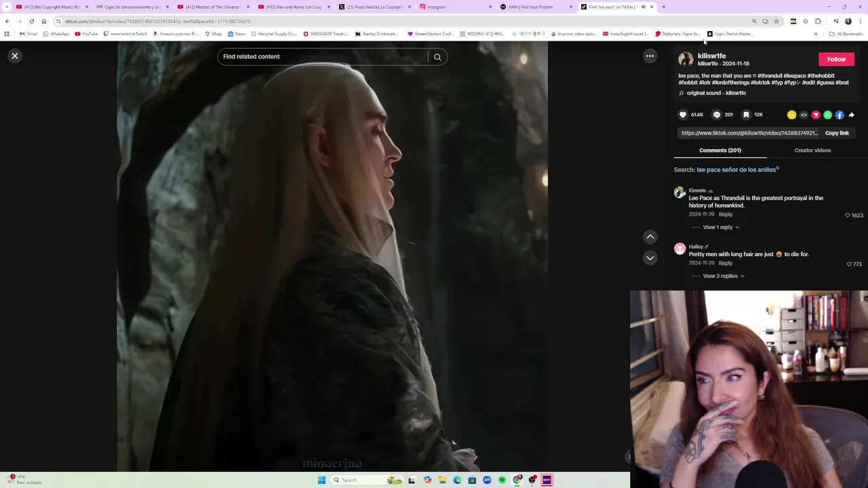The width and height of the screenshot is (868, 488).
Task: Click the search magnifier in Find related content
Action: (437, 57)
